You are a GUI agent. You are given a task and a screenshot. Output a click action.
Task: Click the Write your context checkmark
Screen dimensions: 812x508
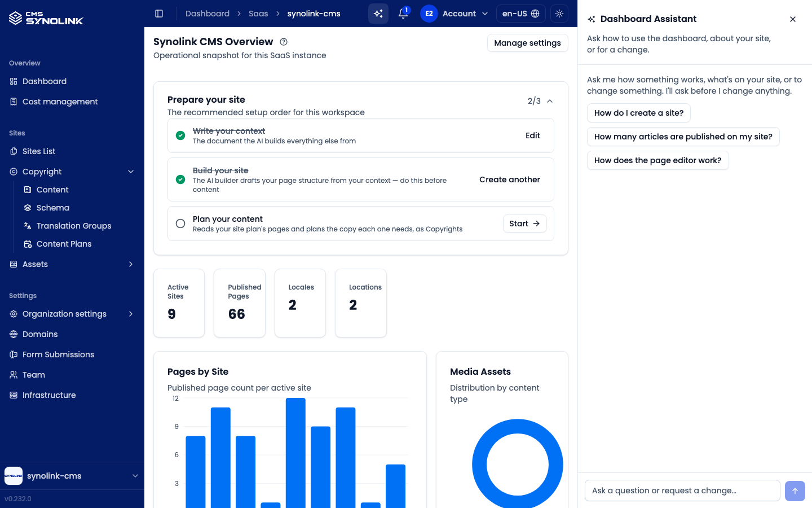coord(180,135)
